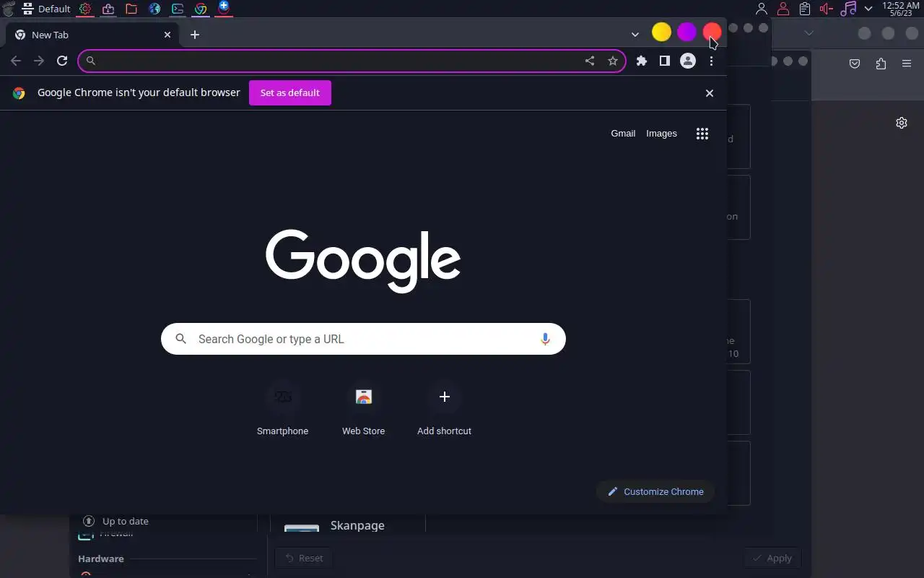Image resolution: width=924 pixels, height=578 pixels.
Task: Start voice search with microphone icon
Action: tap(545, 339)
